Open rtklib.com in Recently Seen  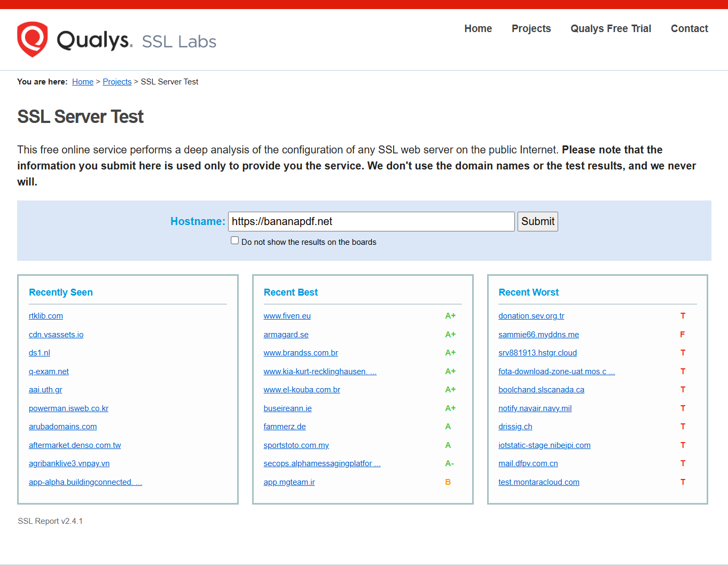tap(46, 316)
